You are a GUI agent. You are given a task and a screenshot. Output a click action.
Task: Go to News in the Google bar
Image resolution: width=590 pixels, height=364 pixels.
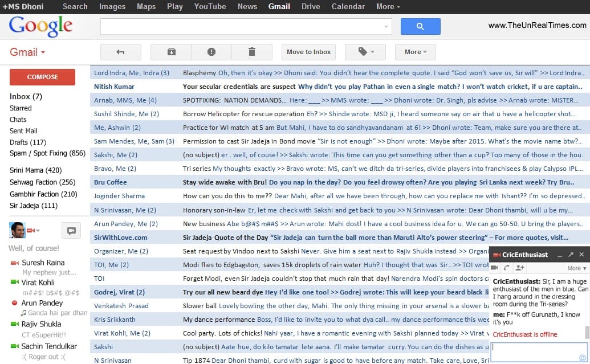tap(247, 6)
